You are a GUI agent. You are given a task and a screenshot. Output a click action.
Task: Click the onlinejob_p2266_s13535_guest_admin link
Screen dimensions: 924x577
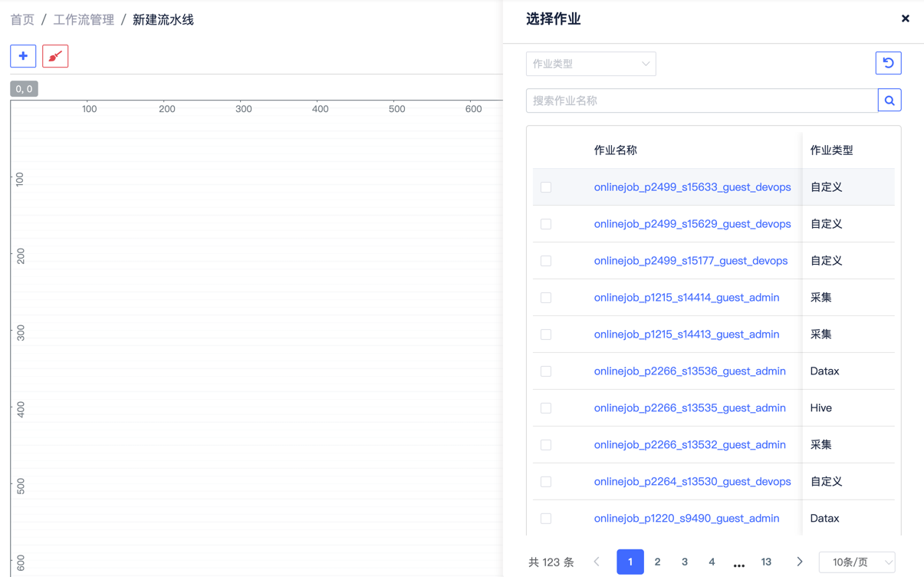pos(689,408)
